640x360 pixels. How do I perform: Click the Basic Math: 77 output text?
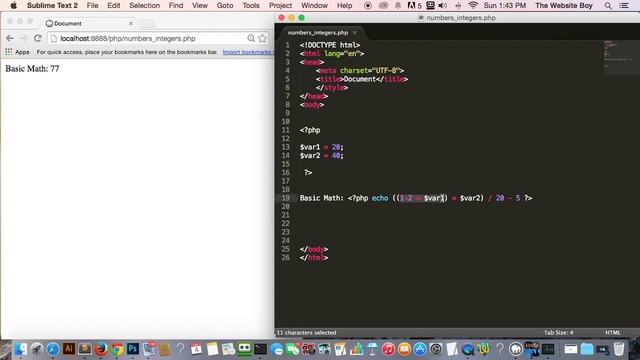[x=32, y=69]
